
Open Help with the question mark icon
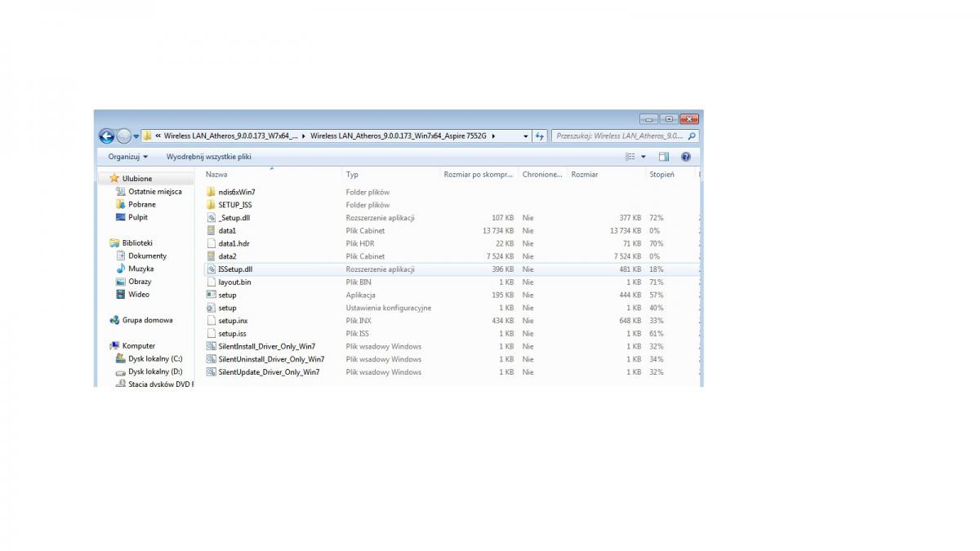[686, 157]
